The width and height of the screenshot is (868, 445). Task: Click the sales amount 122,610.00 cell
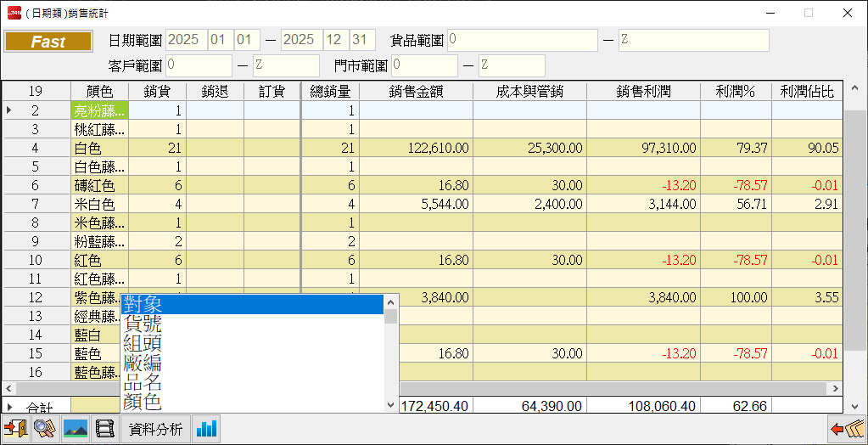[x=417, y=148]
